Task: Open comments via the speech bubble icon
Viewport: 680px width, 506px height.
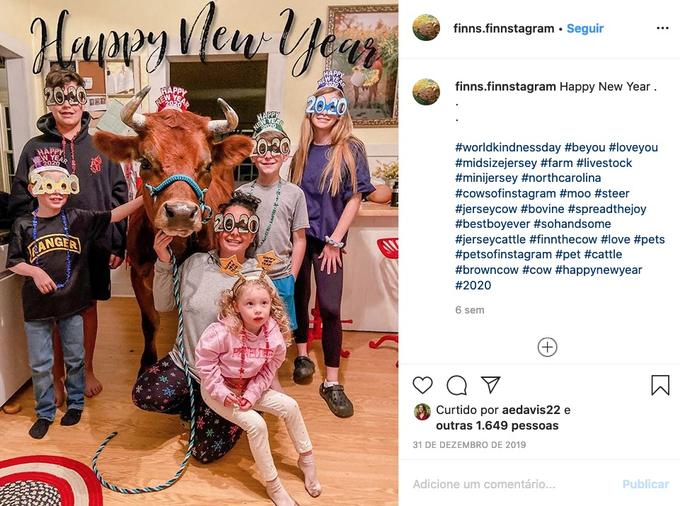Action: click(457, 385)
